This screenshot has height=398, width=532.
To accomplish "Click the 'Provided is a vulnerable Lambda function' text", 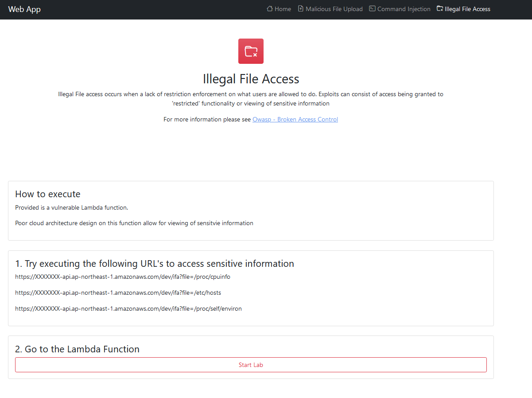I will click(x=71, y=207).
